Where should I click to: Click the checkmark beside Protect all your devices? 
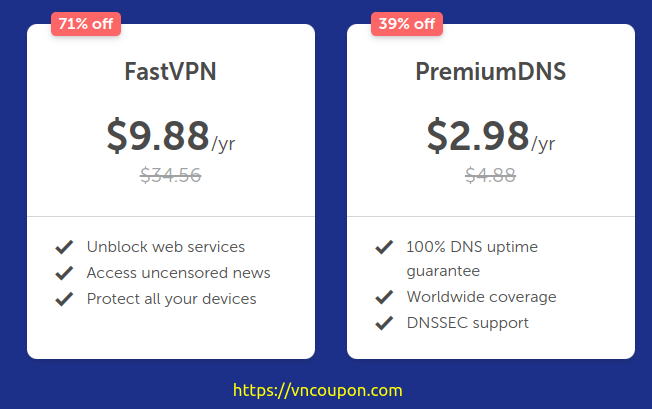(64, 299)
